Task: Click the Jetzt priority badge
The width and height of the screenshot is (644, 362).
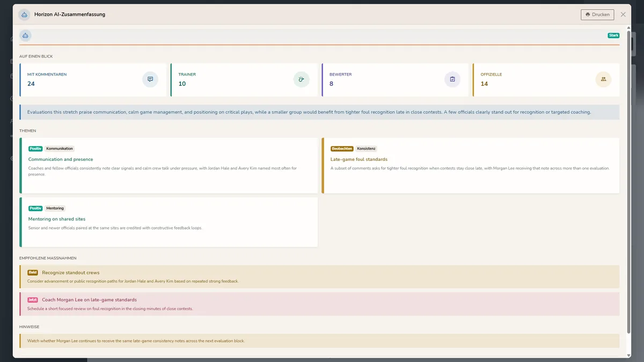Action: click(x=33, y=300)
